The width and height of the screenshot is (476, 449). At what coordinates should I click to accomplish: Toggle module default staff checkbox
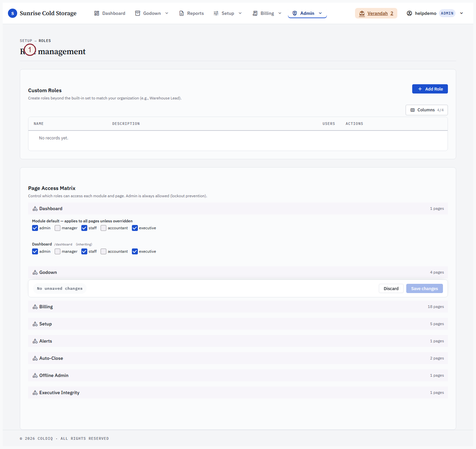tap(84, 228)
